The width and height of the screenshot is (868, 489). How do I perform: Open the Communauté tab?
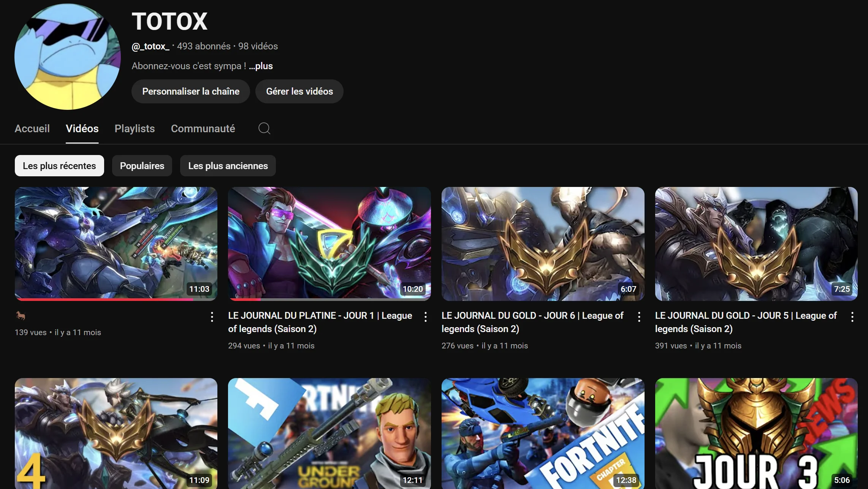tap(203, 128)
